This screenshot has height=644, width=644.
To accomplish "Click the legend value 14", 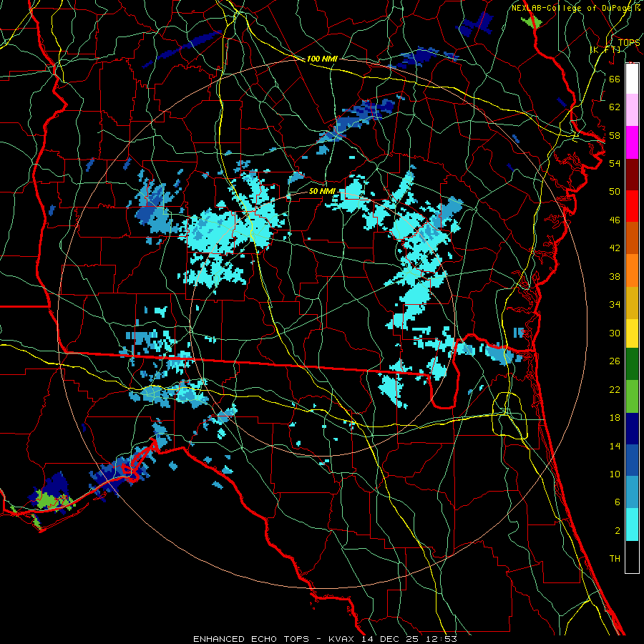I will coord(615,446).
